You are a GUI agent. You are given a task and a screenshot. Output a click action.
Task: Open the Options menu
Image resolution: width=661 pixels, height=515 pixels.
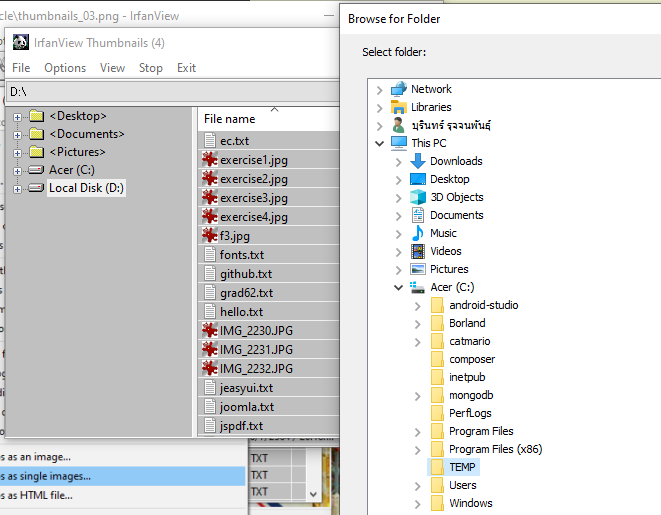click(x=65, y=68)
